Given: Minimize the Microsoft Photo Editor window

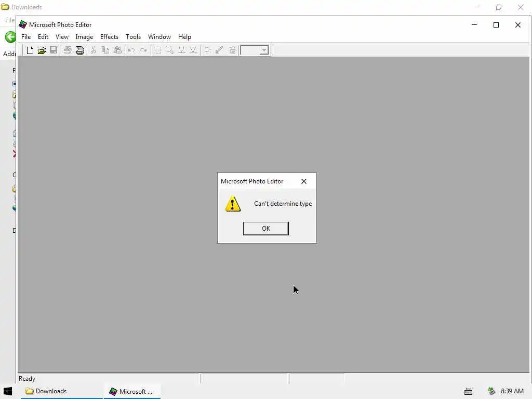Looking at the screenshot, I should 474,25.
